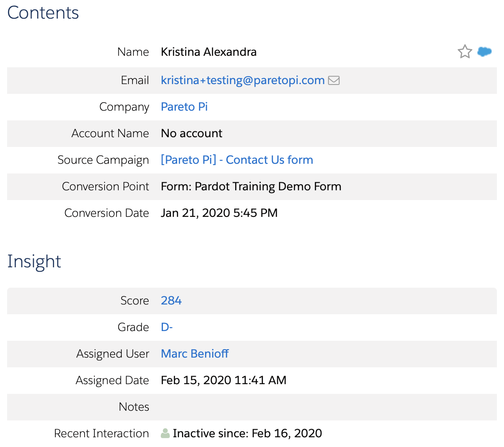The width and height of the screenshot is (504, 447).
Task: Open the kristina+testing@paretopi.com email link
Action: point(243,80)
